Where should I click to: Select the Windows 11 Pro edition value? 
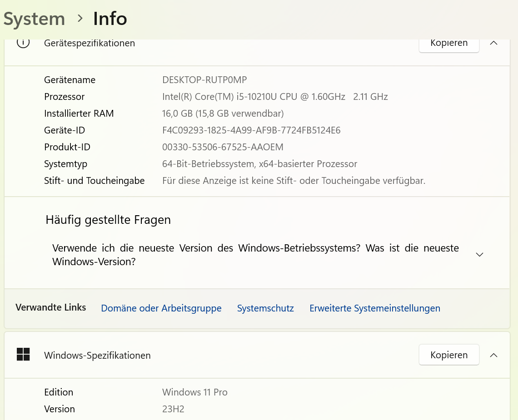coord(195,392)
